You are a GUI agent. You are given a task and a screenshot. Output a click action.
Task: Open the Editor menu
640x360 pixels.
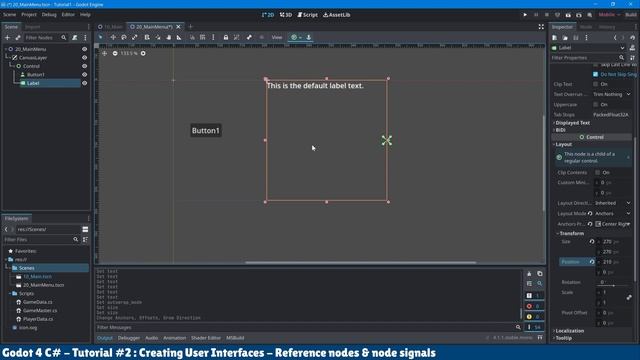point(68,15)
